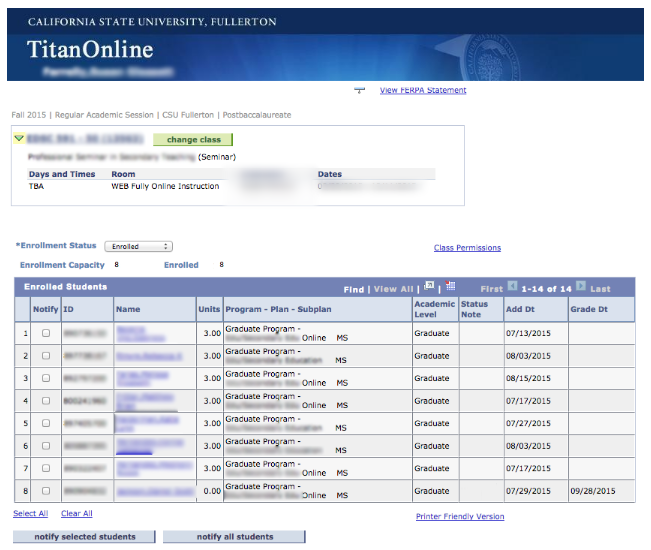
Task: Open the zoom grid popup icon
Action: point(428,286)
